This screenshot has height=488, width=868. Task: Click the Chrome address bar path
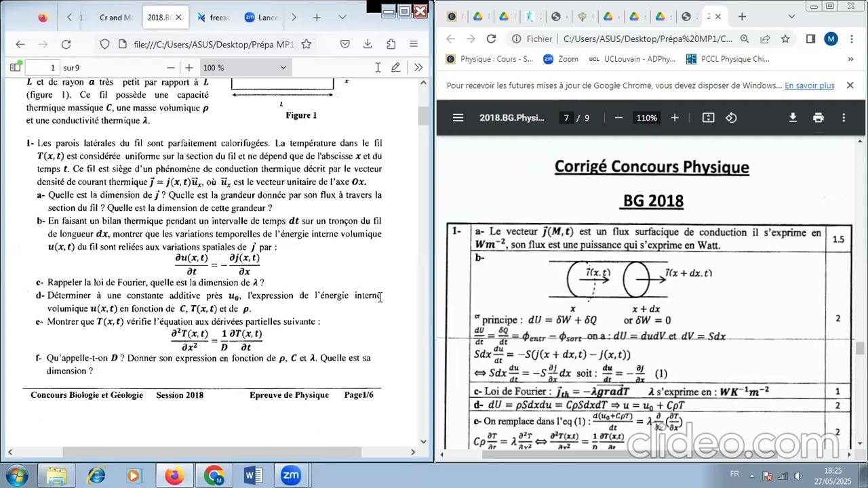click(x=648, y=39)
